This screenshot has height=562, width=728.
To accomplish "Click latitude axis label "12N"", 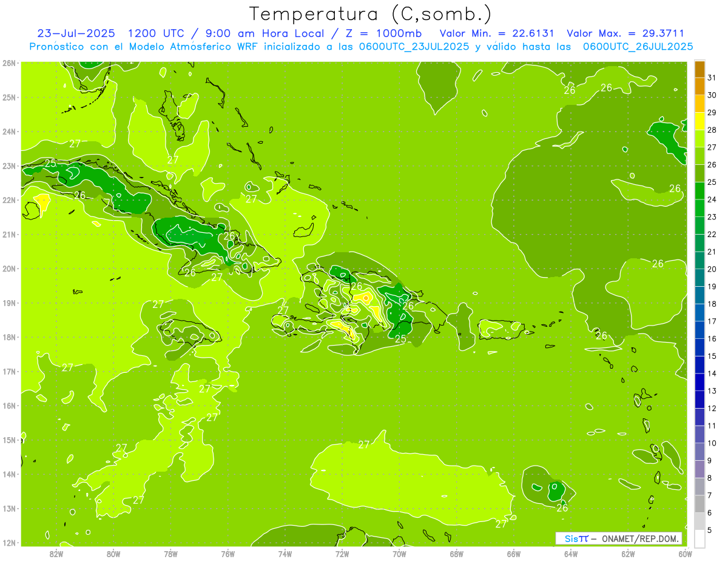I will click(9, 543).
